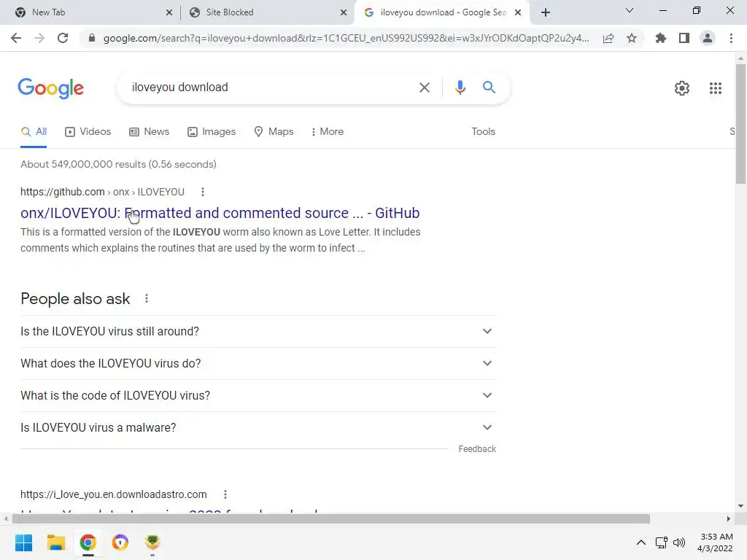The image size is (747, 560).
Task: Open options for the GitHub result
Action: (x=203, y=192)
